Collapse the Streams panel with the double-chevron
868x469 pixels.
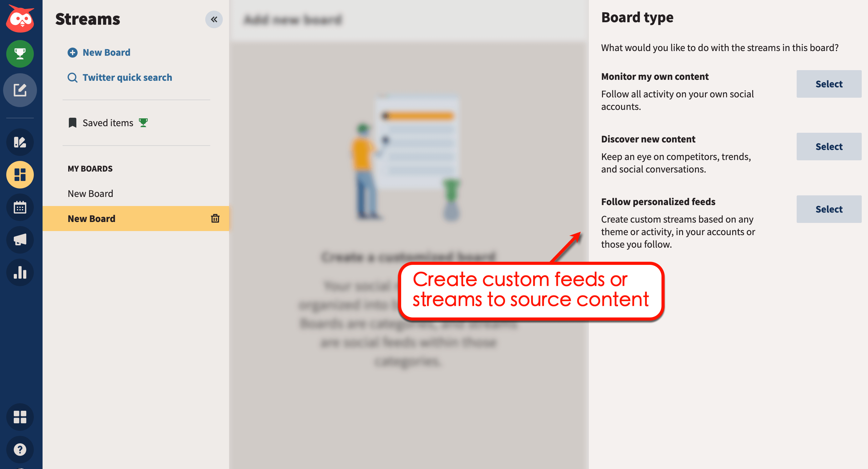[214, 19]
